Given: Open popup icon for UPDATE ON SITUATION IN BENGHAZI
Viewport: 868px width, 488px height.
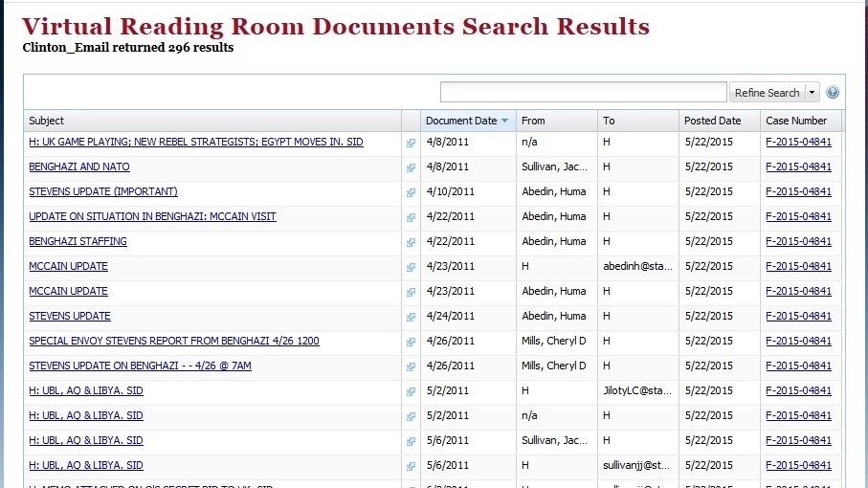Looking at the screenshot, I should (411, 217).
